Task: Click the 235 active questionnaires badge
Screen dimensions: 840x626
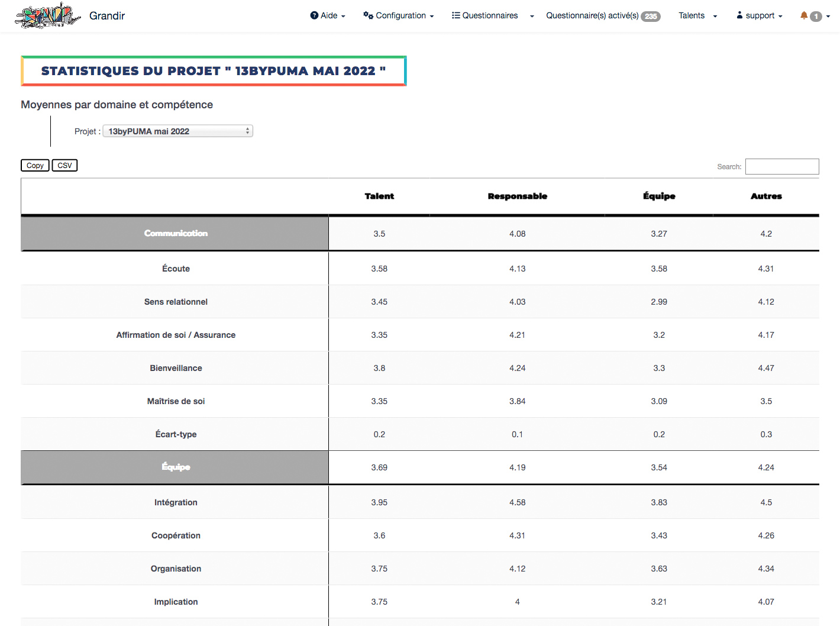Action: pos(651,17)
